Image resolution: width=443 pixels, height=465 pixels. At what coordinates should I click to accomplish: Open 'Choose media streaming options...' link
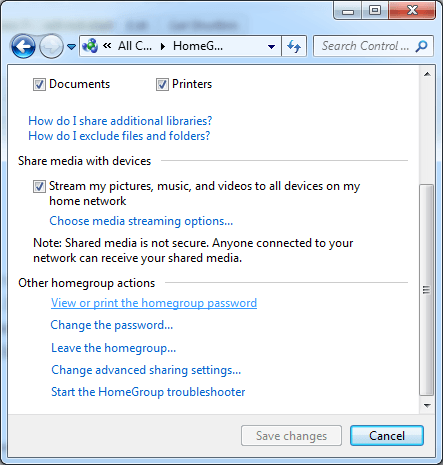(x=141, y=221)
